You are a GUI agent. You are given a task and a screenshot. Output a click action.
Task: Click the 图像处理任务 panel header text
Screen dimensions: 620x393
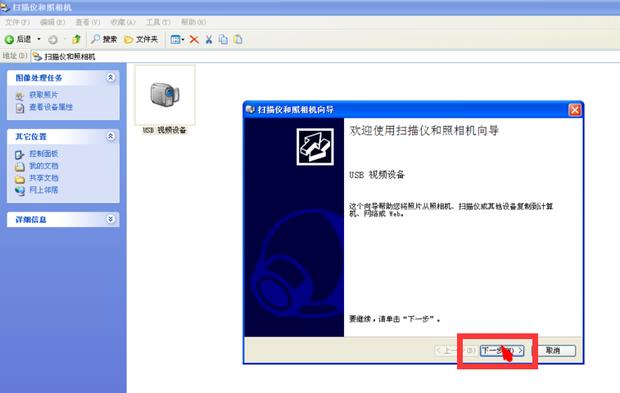(39, 78)
